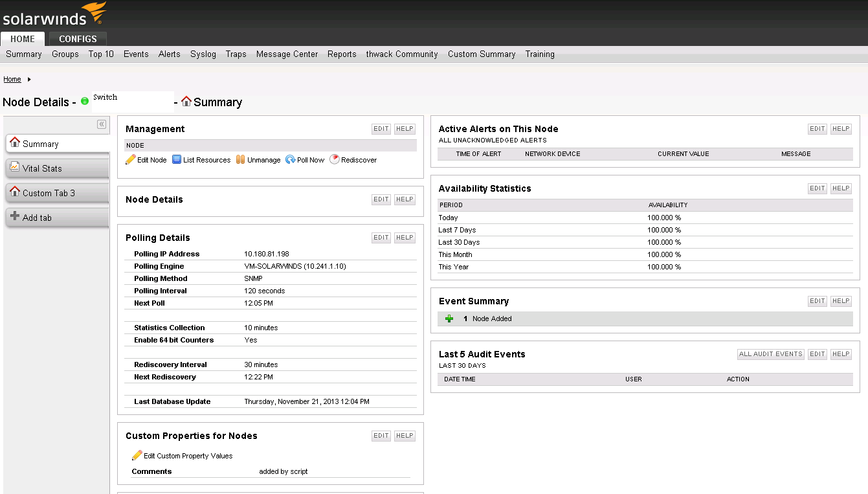Click the plus icon for Add tab
This screenshot has height=494, width=868.
[x=15, y=216]
